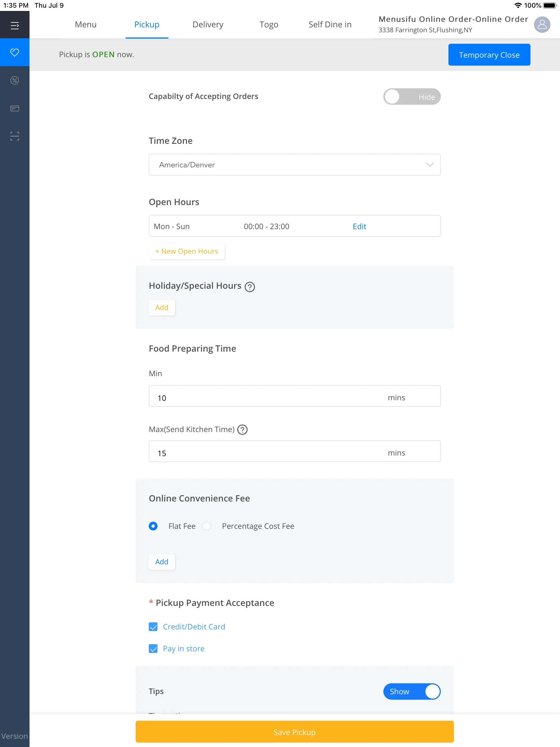Click the hamburger menu icon

[x=14, y=24]
